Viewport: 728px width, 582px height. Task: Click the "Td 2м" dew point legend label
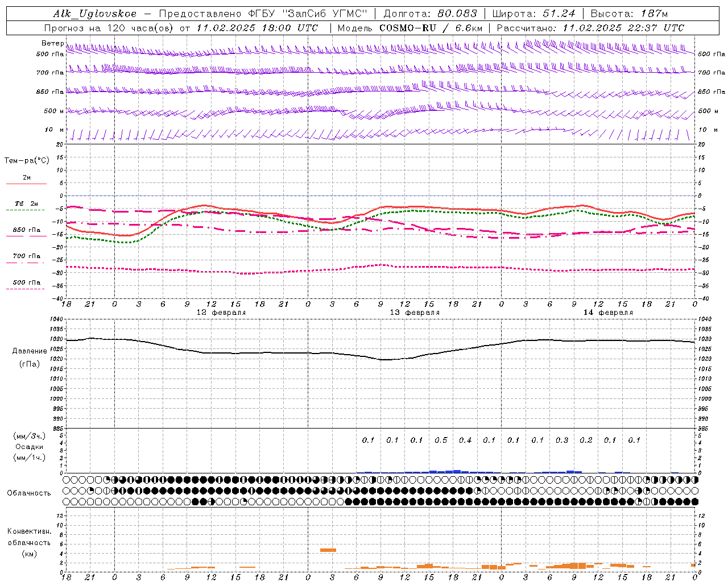26,203
